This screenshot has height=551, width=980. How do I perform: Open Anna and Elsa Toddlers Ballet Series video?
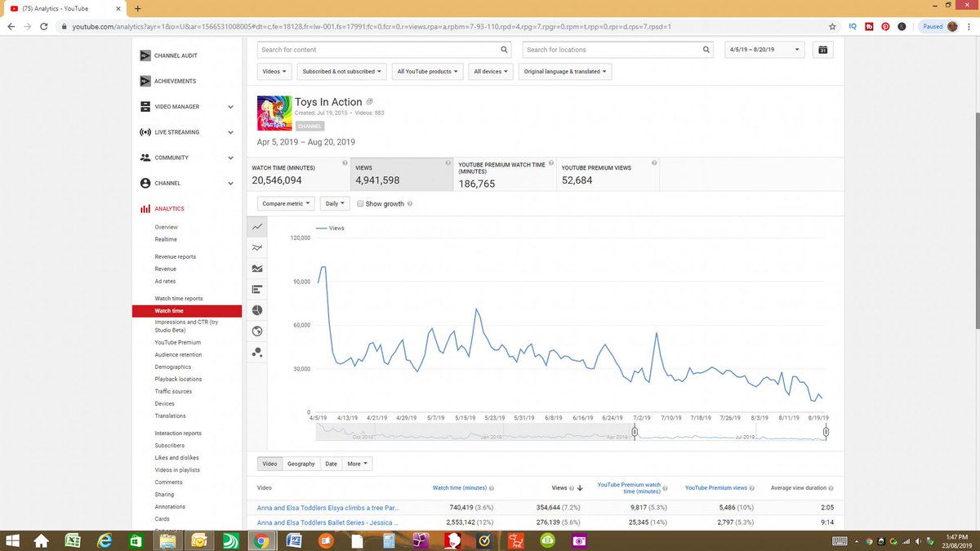pos(327,522)
